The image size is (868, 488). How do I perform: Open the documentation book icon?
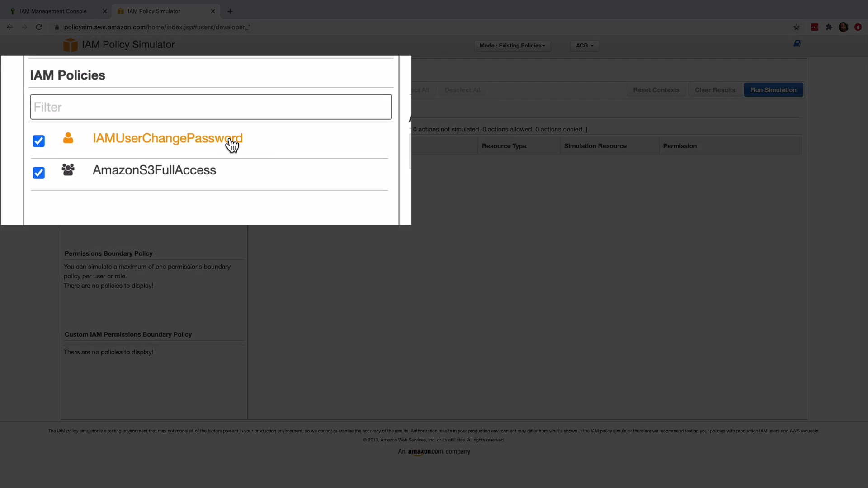(797, 43)
